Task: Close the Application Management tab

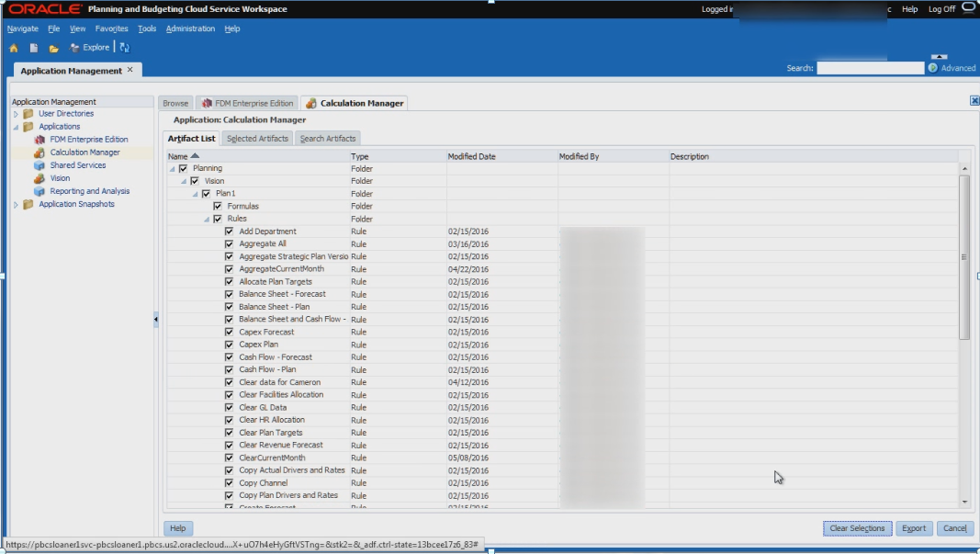Action: click(x=130, y=70)
